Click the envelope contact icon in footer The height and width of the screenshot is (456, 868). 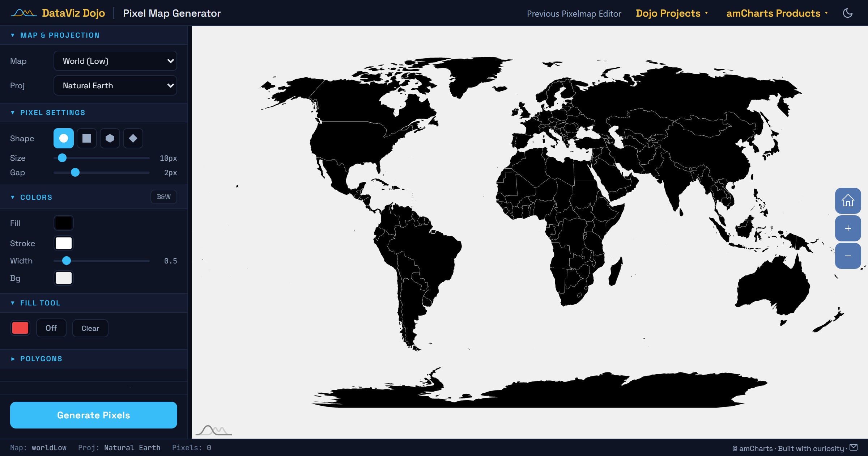click(x=854, y=448)
